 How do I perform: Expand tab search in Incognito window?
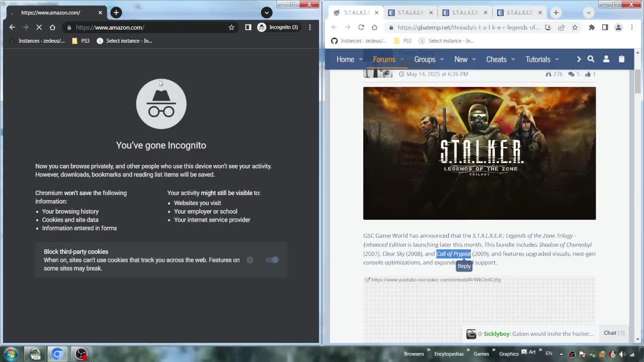point(267,12)
